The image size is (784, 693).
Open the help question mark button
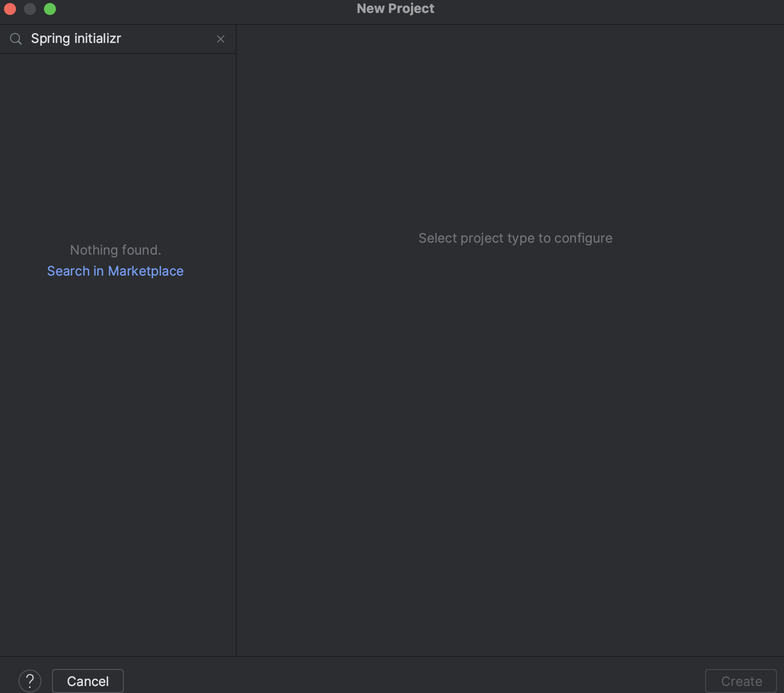tap(30, 681)
